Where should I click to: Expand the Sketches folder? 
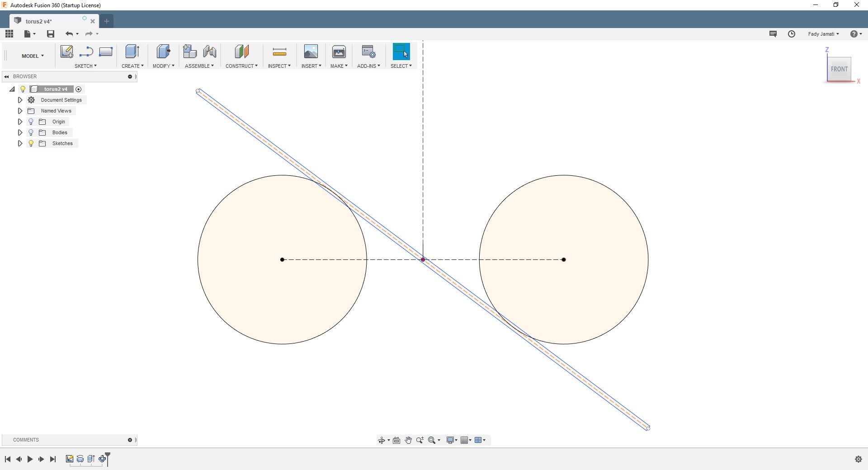tap(20, 144)
